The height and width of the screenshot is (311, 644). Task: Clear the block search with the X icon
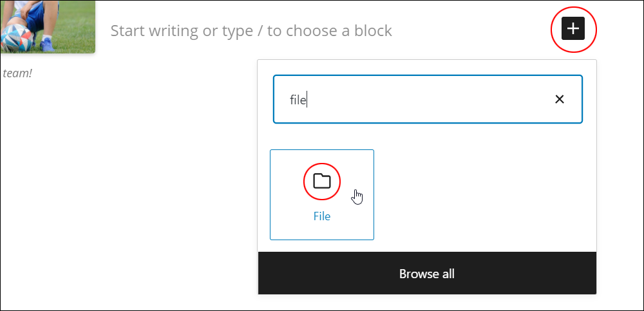point(560,99)
